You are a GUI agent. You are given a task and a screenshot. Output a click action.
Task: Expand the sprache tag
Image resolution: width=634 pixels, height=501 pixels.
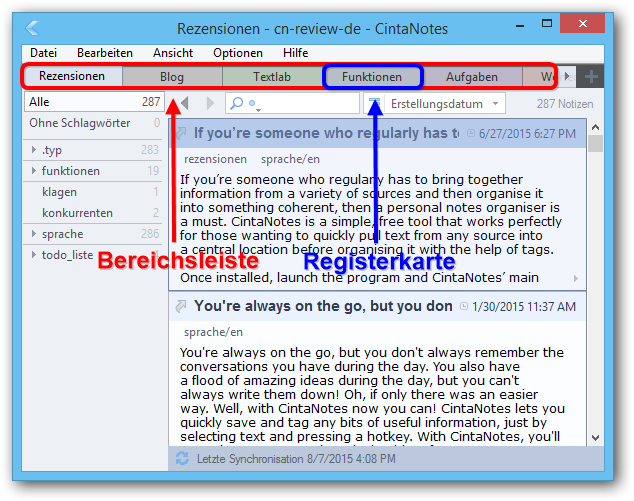34,234
